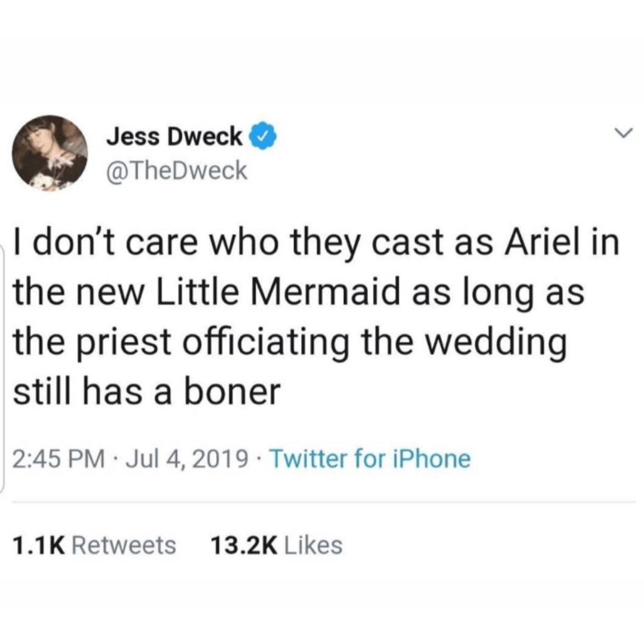
Task: Click the 13.2K like count number
Action: [244, 546]
